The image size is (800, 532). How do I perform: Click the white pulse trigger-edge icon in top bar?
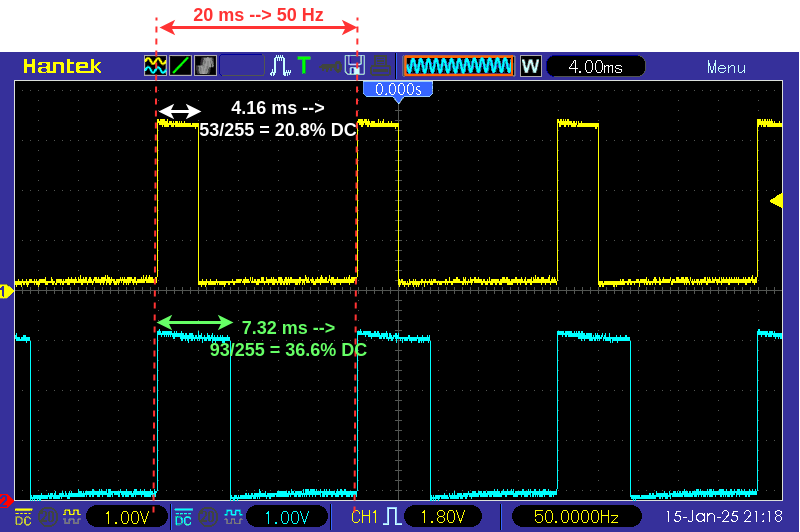tap(281, 66)
